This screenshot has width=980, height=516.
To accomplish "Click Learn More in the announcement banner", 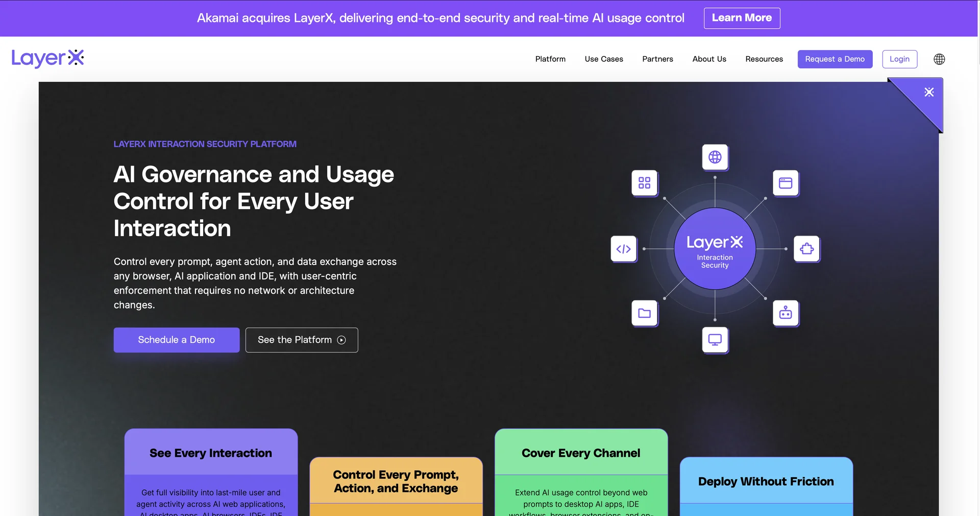I will [x=742, y=18].
